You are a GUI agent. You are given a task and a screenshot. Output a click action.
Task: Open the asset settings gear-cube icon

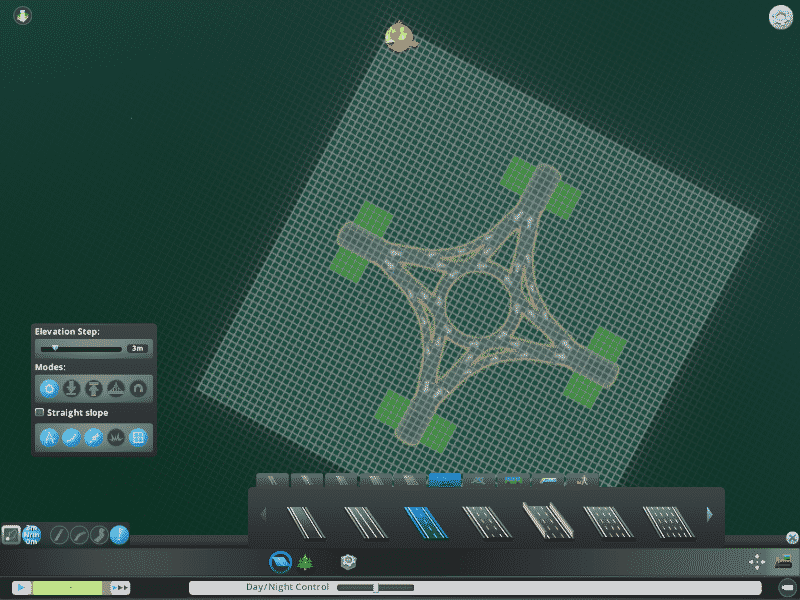[348, 562]
